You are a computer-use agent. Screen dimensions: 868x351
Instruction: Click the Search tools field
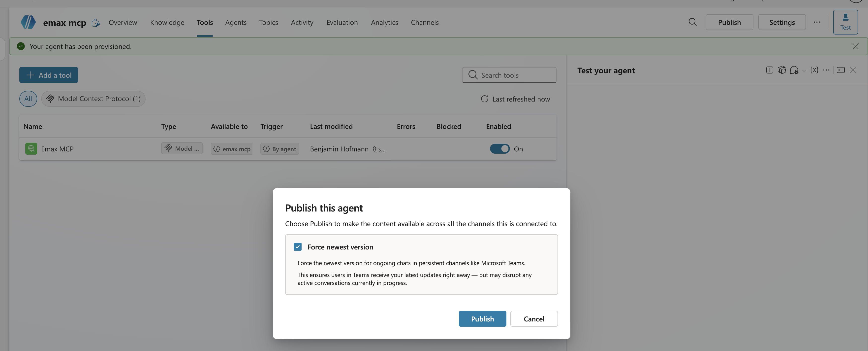click(509, 75)
